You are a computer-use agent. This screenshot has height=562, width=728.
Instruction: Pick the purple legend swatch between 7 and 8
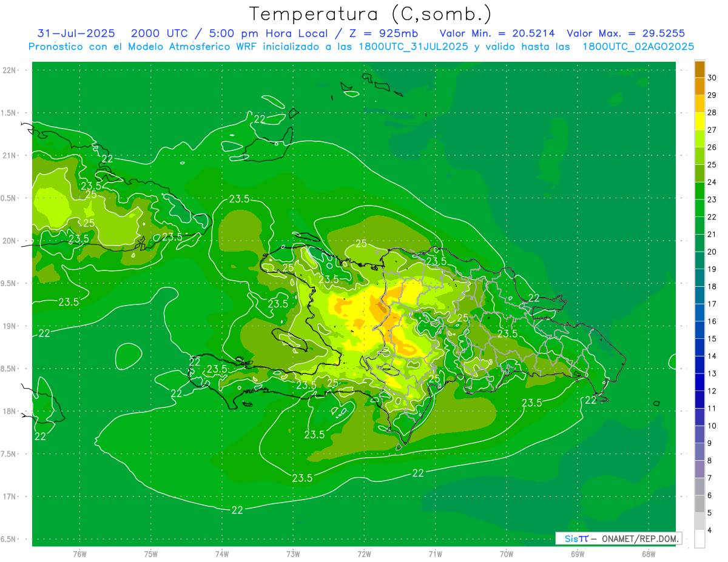(699, 469)
